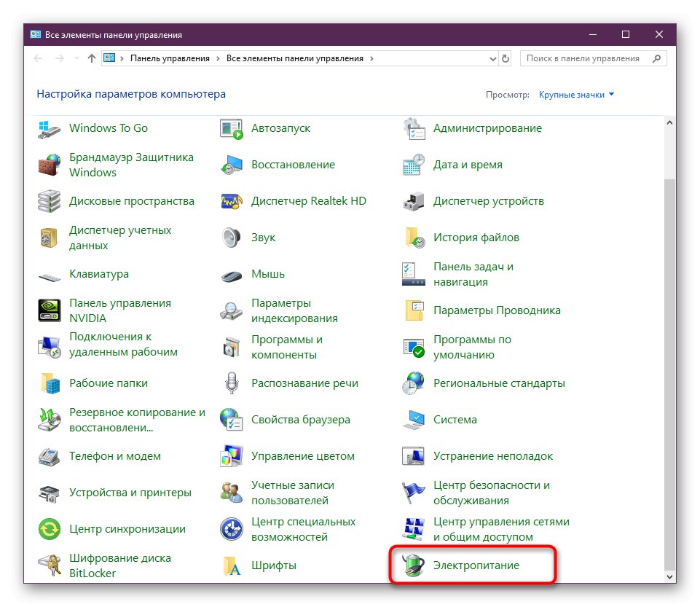
Task: Click the Брандмауэр Защитника Windows icon
Action: tap(49, 165)
